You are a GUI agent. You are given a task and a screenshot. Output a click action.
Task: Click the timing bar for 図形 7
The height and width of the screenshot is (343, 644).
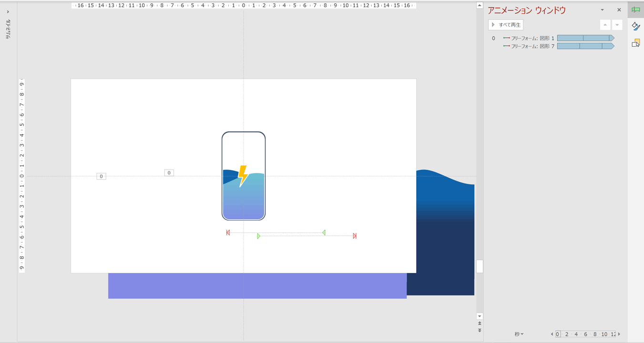click(585, 46)
